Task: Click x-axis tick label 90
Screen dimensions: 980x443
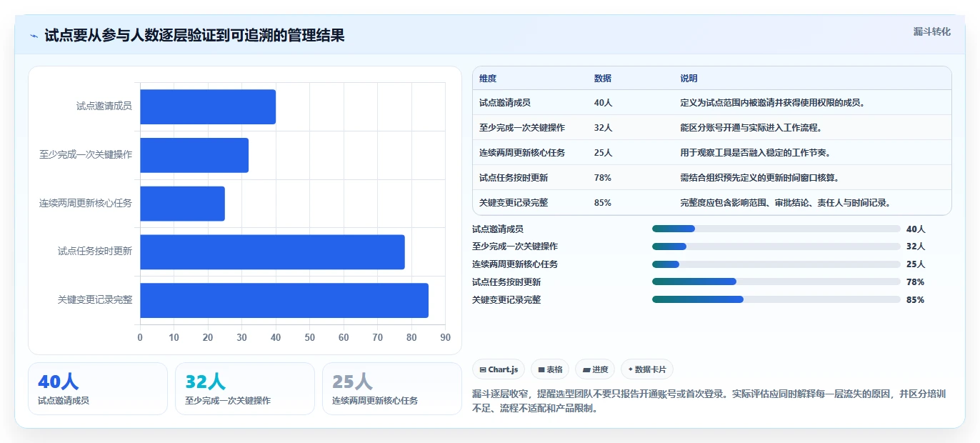Action: [x=446, y=337]
